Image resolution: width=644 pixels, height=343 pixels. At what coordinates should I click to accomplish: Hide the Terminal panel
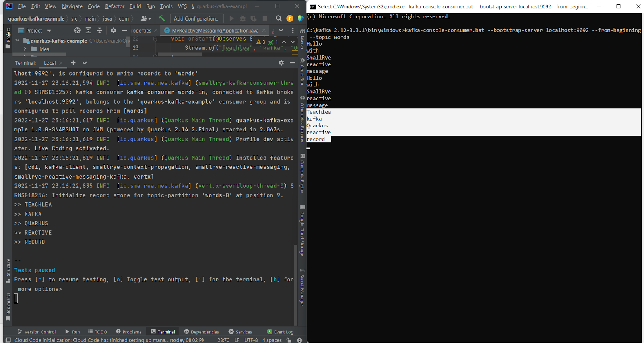pos(292,63)
